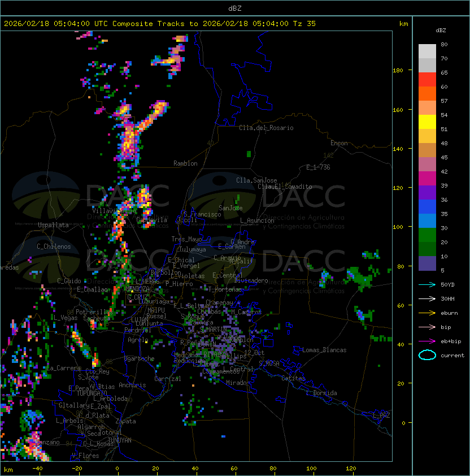Click the '100' tick on vertical axis
The image size is (470, 476).
398,227
